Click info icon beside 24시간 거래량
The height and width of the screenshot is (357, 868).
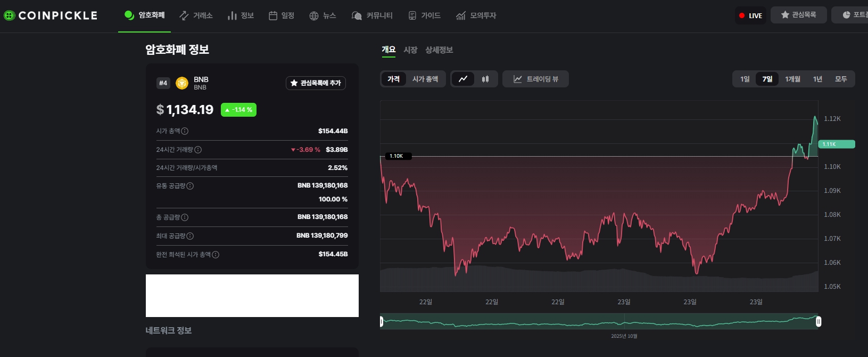[198, 150]
